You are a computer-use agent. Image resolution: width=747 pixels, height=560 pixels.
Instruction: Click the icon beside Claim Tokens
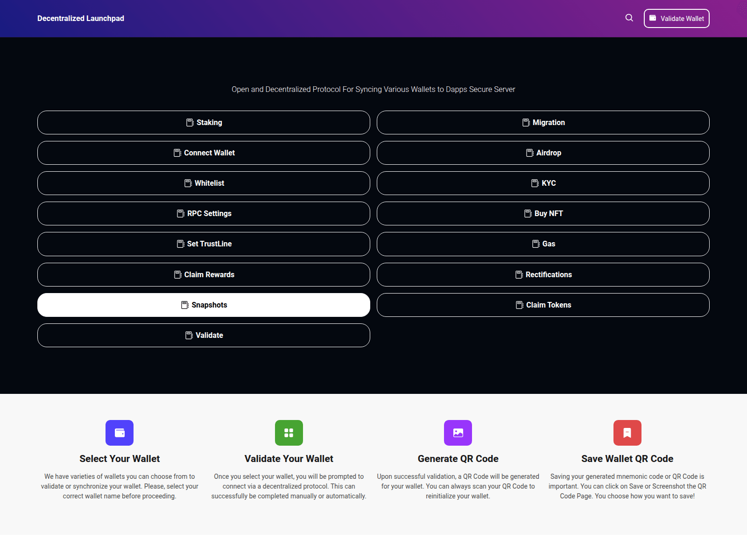(520, 305)
